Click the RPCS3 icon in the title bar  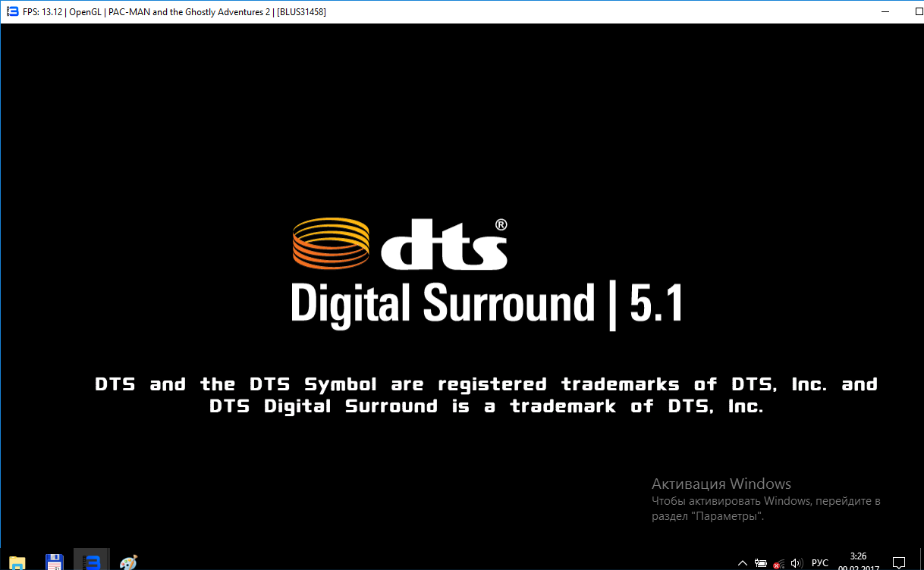pyautogui.click(x=12, y=12)
